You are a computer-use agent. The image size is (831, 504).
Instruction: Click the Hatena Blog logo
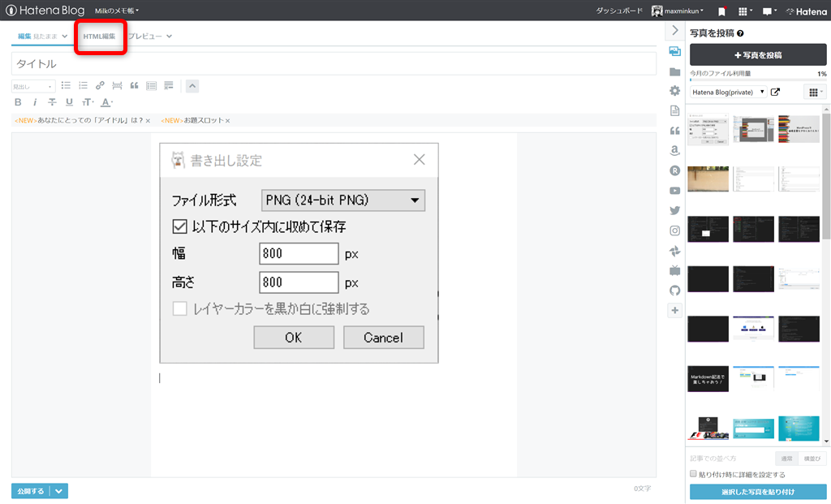(x=45, y=10)
